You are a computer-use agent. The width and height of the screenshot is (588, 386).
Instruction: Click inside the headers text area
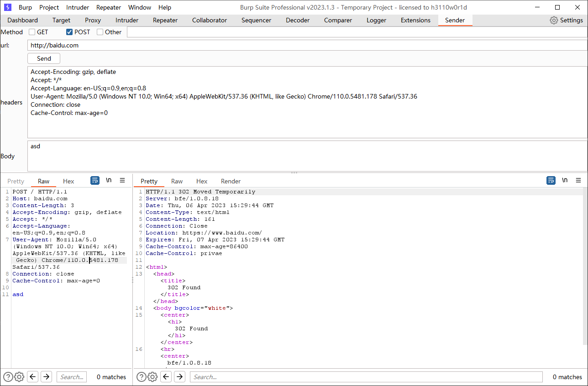coord(307,102)
